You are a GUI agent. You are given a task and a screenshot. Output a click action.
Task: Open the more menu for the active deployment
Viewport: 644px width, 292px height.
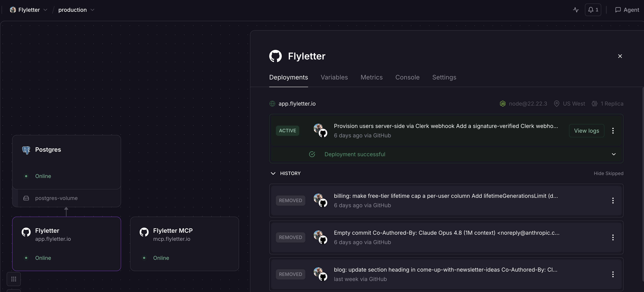click(x=613, y=131)
